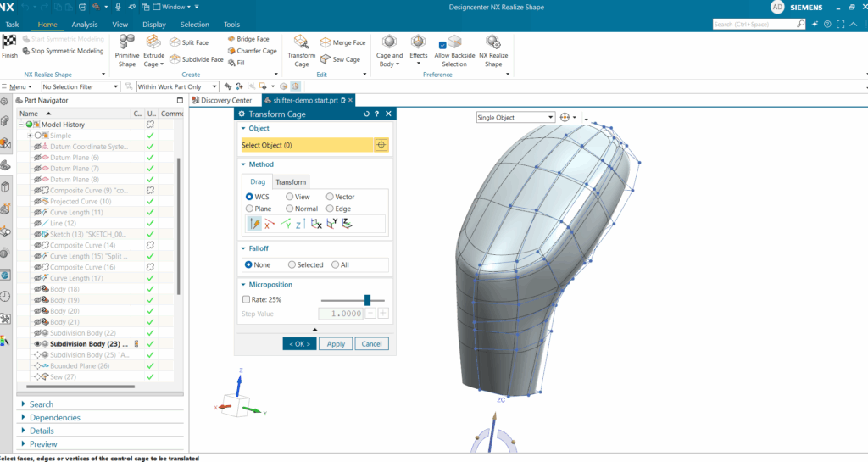
Task: Click the Merge Face tool
Action: 342,42
